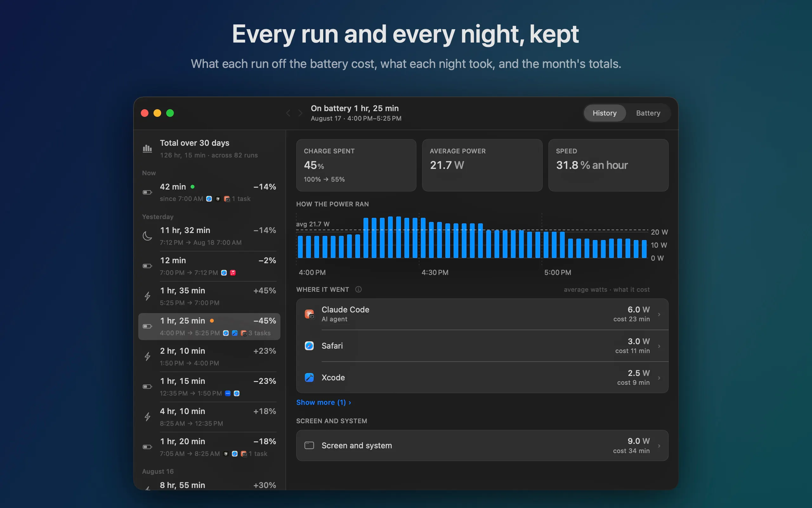Expand the Screen and system row chevron
812x508 pixels.
[659, 446]
